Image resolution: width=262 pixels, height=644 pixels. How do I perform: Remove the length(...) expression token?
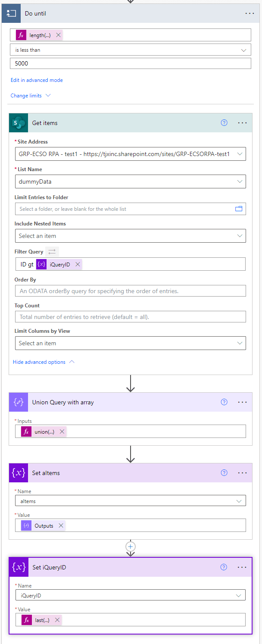[x=58, y=35]
